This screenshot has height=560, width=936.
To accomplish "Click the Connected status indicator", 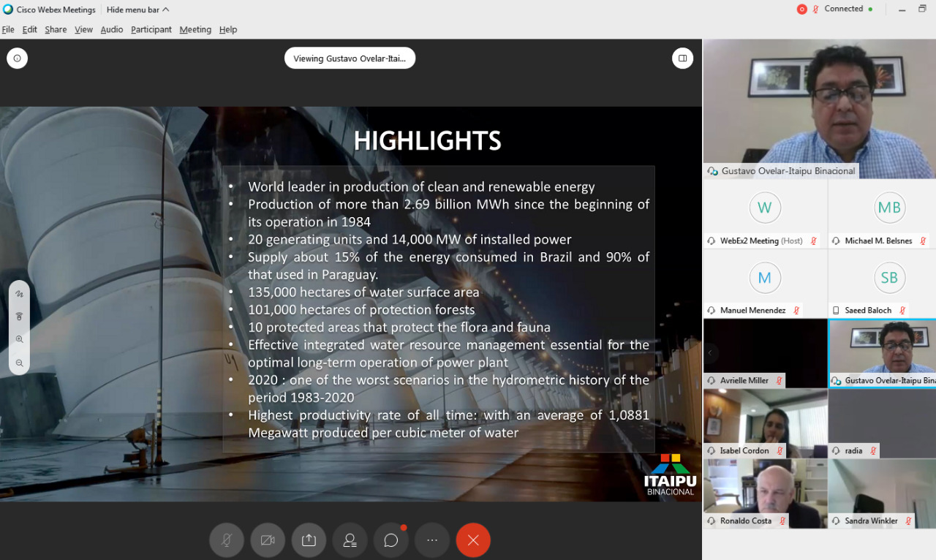I will click(848, 9).
